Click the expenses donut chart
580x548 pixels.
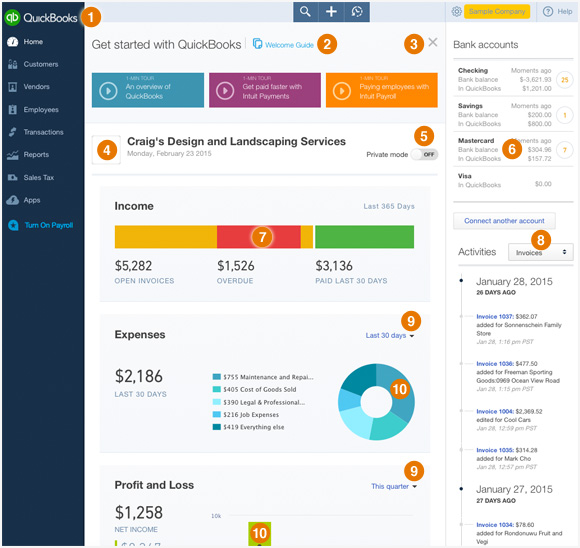(376, 402)
